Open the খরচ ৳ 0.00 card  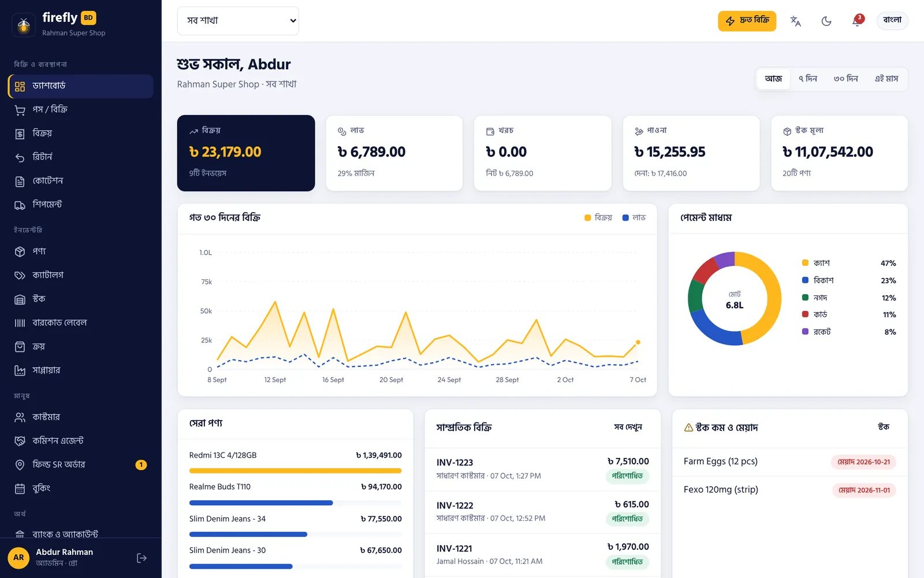coord(543,153)
